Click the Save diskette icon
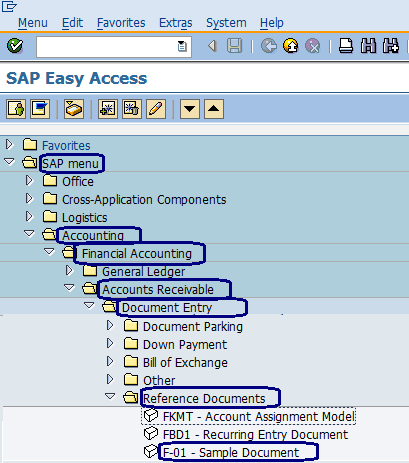409x463 pixels. pyautogui.click(x=234, y=46)
